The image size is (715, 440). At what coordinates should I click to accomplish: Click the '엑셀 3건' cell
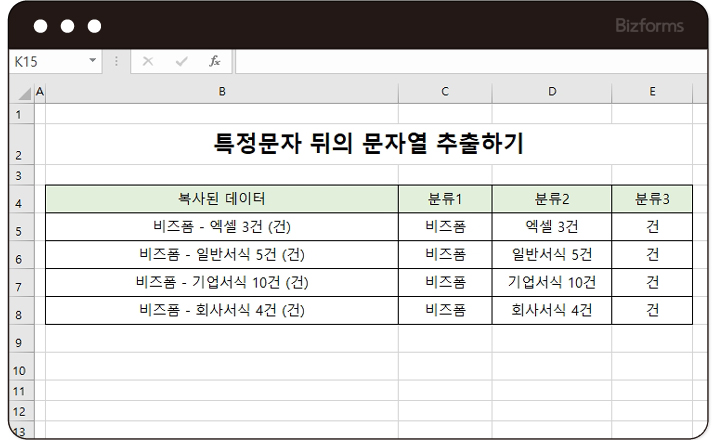point(552,227)
